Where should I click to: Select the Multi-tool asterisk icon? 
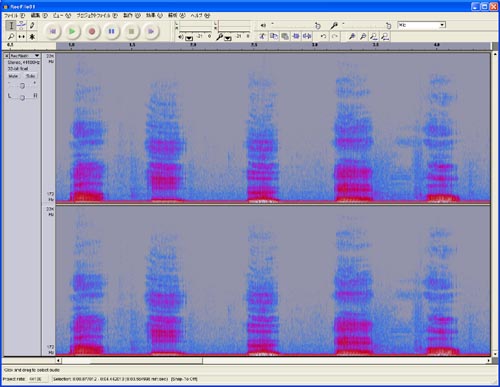coord(32,36)
